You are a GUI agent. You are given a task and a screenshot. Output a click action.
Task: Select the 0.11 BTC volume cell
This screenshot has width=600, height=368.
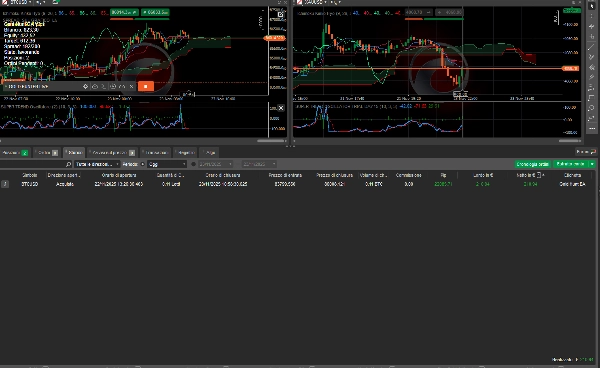pos(373,184)
